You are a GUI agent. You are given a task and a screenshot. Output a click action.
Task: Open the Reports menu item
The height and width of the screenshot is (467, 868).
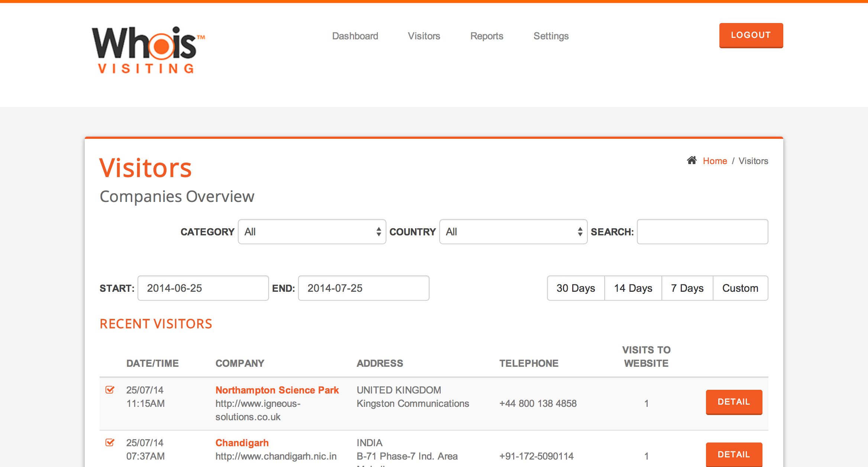(x=487, y=36)
